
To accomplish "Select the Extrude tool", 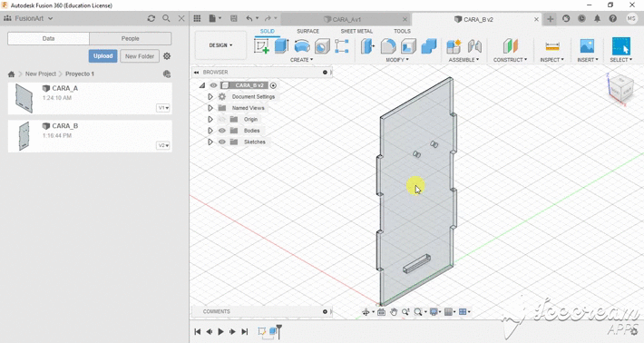I will (282, 46).
